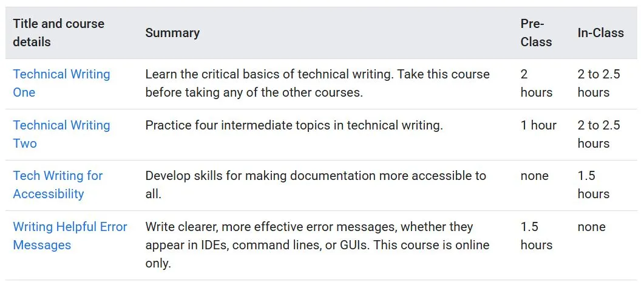Click the Summary column header
Viewport: 644px width, 290px height.
pyautogui.click(x=172, y=33)
